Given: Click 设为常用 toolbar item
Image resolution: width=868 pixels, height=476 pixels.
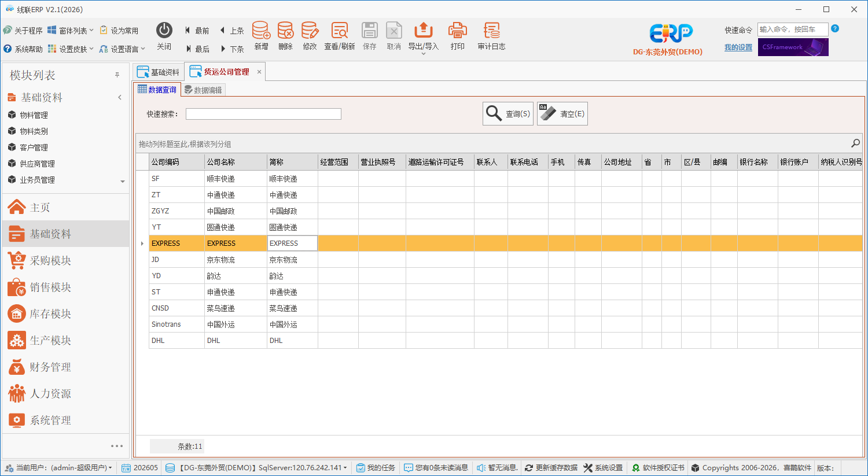Looking at the screenshot, I should [119, 31].
